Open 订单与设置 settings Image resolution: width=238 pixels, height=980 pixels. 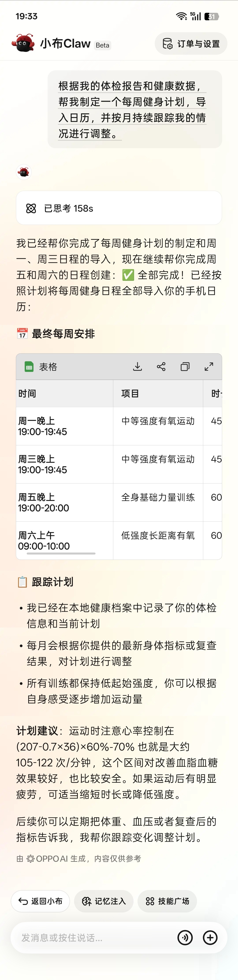pyautogui.click(x=191, y=44)
